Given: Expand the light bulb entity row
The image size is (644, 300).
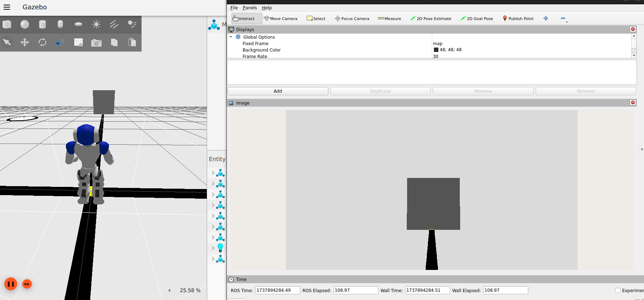Looking at the screenshot, I should point(213,248).
